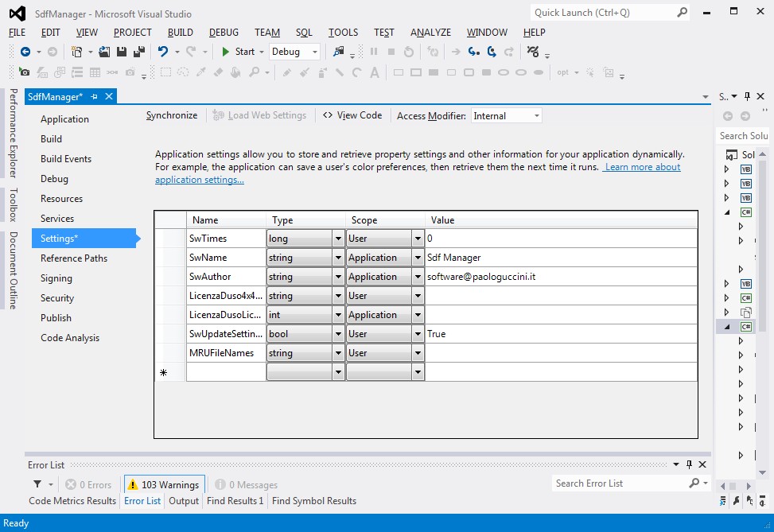Open Type dropdown for the LicenzaDusoLic row

[x=338, y=315]
